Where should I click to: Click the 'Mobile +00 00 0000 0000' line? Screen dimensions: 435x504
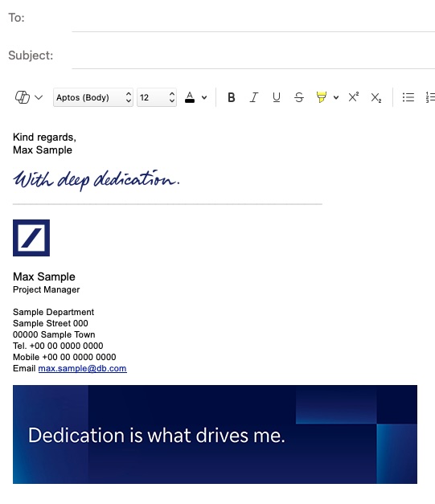tap(64, 357)
